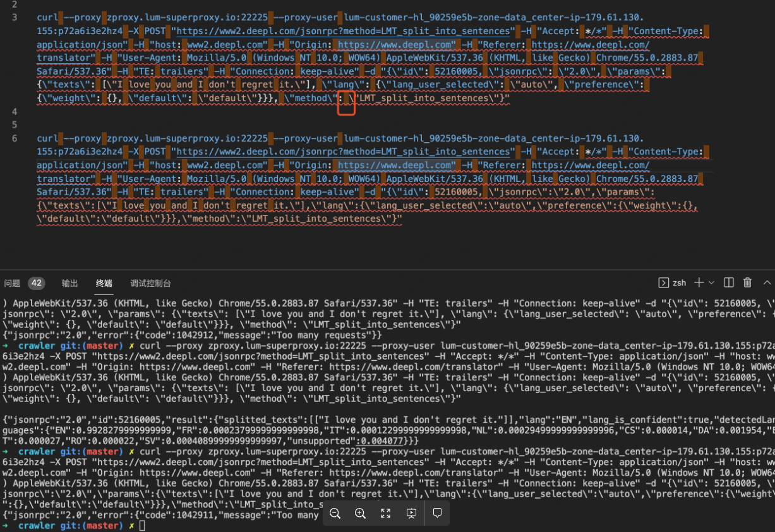775x532 pixels.
Task: Open the jsonrpc URL link on line 3
Action: coord(344,31)
